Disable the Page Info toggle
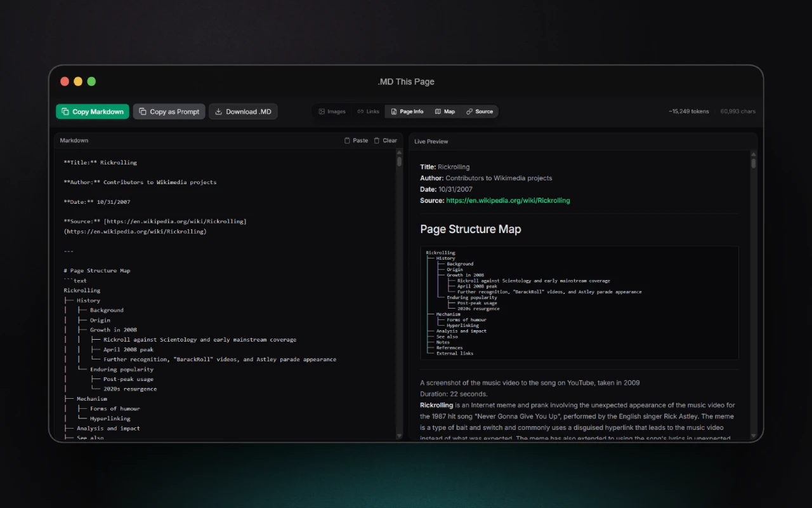Image resolution: width=812 pixels, height=508 pixels. click(x=407, y=112)
